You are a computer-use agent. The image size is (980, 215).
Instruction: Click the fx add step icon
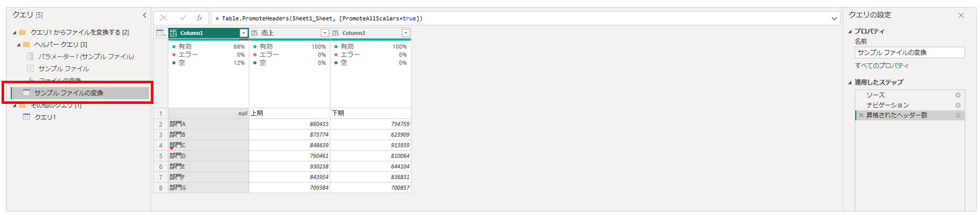199,18
